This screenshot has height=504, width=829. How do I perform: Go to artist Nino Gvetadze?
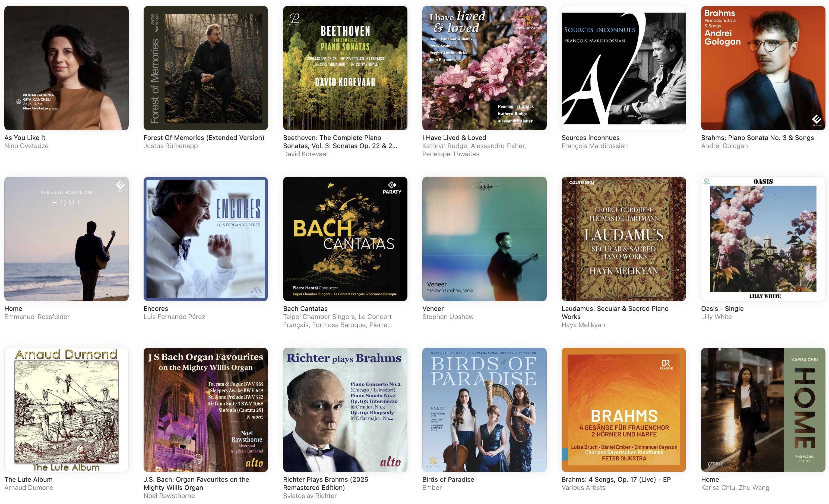coord(26,146)
